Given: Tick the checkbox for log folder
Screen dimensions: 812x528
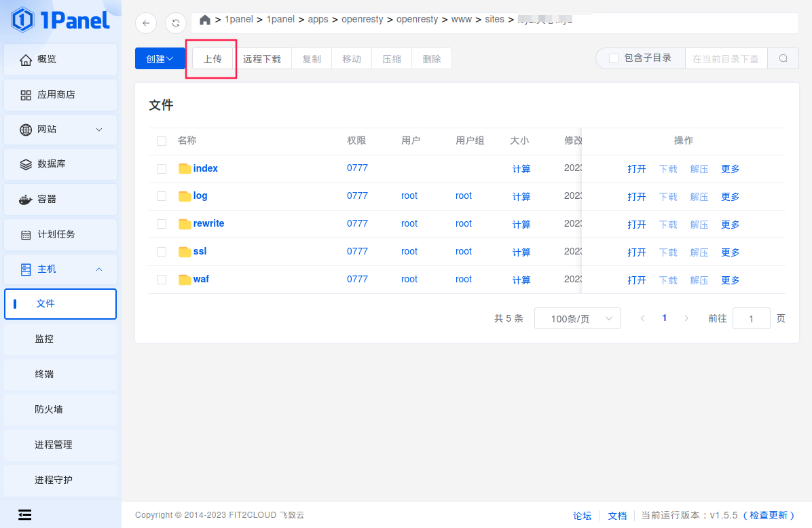Looking at the screenshot, I should [x=162, y=196].
